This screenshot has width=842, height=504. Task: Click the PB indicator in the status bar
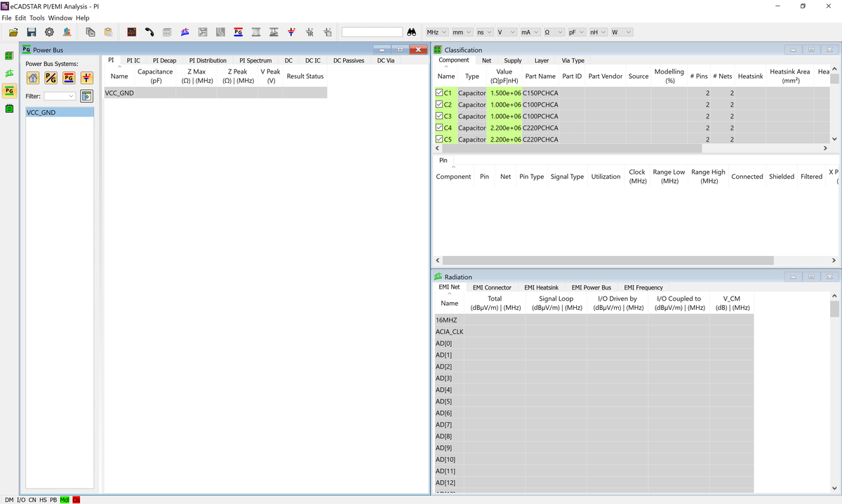tap(54, 500)
